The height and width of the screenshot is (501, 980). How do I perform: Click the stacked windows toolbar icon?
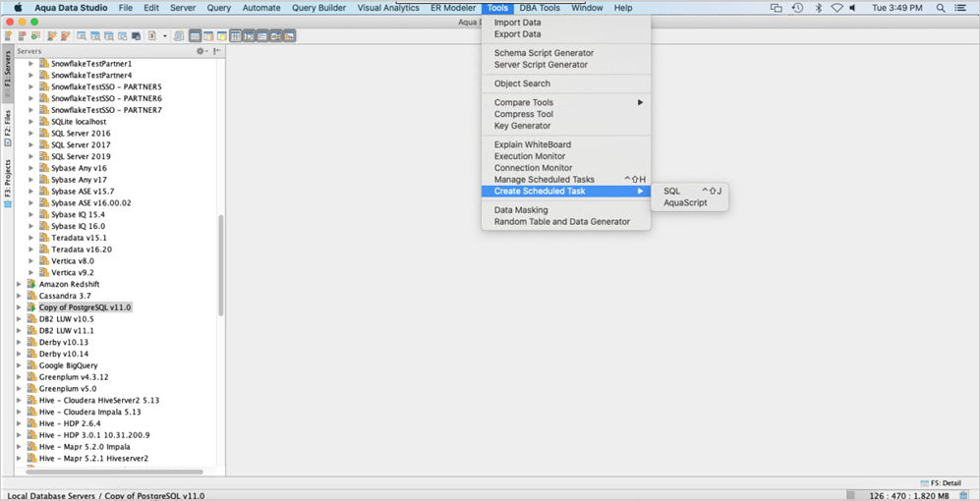click(x=179, y=36)
